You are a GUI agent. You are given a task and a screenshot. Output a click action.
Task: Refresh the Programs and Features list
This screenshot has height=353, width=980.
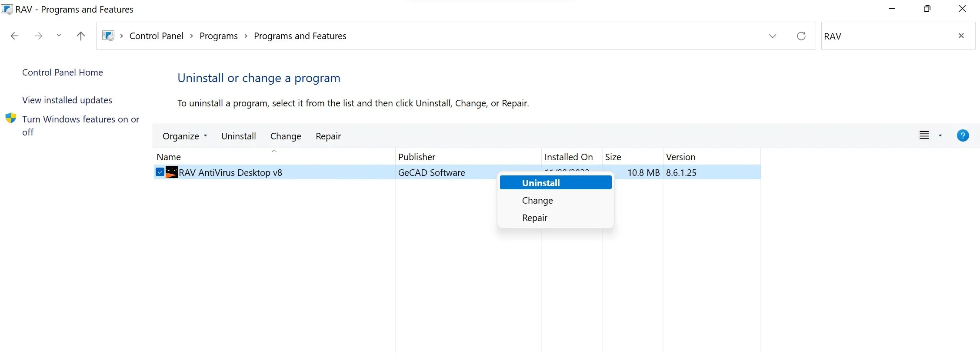tap(801, 36)
